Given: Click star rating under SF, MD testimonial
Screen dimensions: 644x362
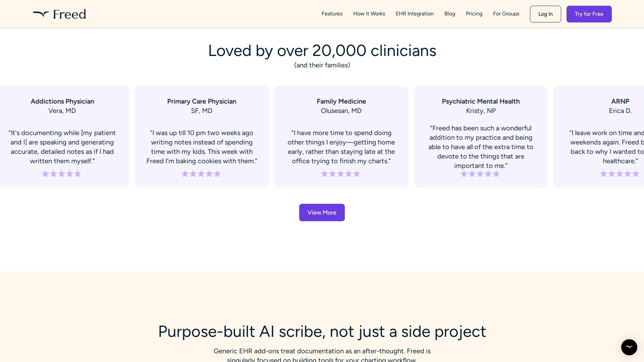Looking at the screenshot, I should 201,174.
